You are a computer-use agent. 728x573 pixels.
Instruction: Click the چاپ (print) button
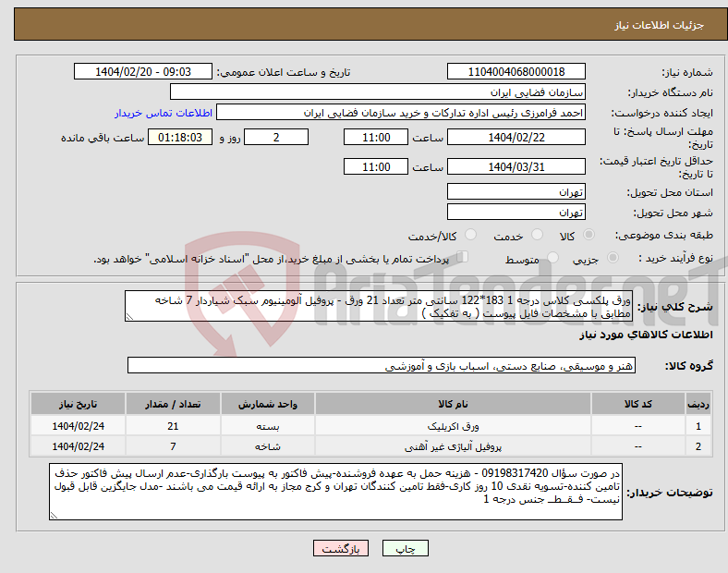coord(405,548)
